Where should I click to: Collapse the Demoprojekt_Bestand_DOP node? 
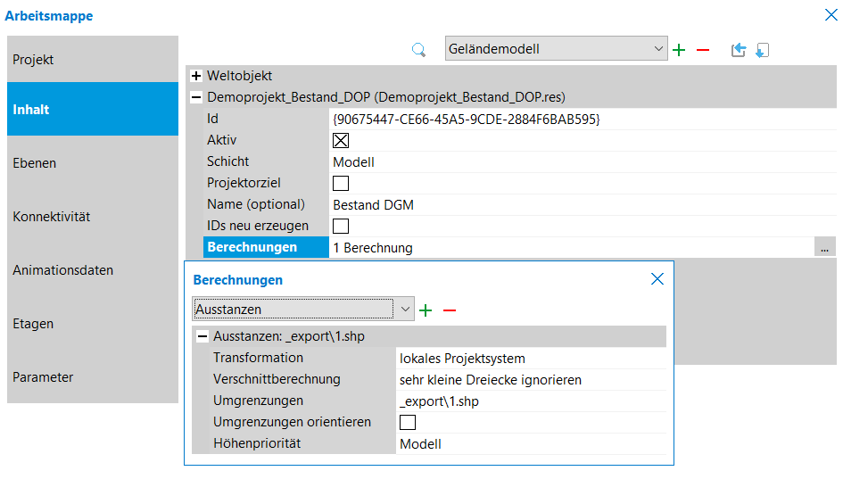(196, 97)
